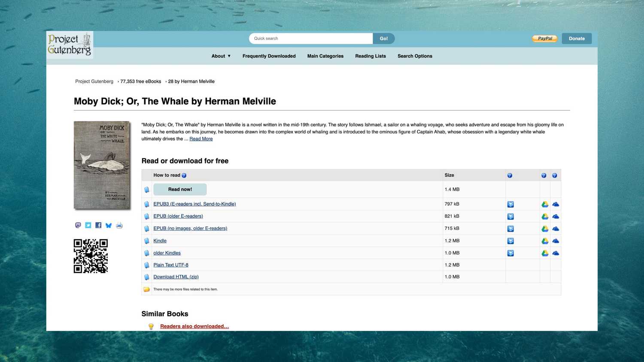Print the page using the printer icon

(119, 225)
